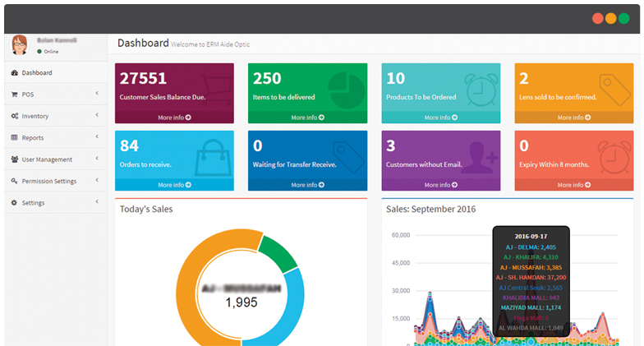
Task: Expand the Inventory menu chevron
Action: [97, 115]
